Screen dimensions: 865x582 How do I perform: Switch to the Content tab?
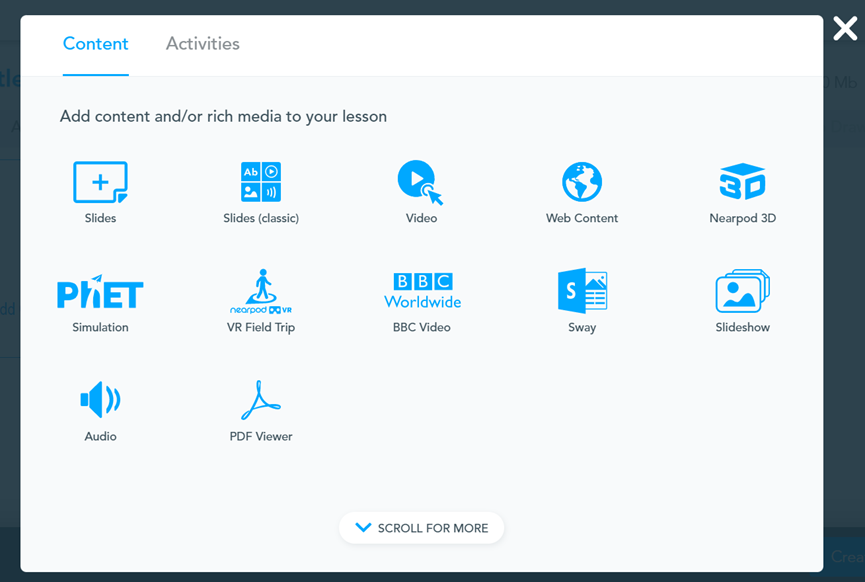(95, 44)
